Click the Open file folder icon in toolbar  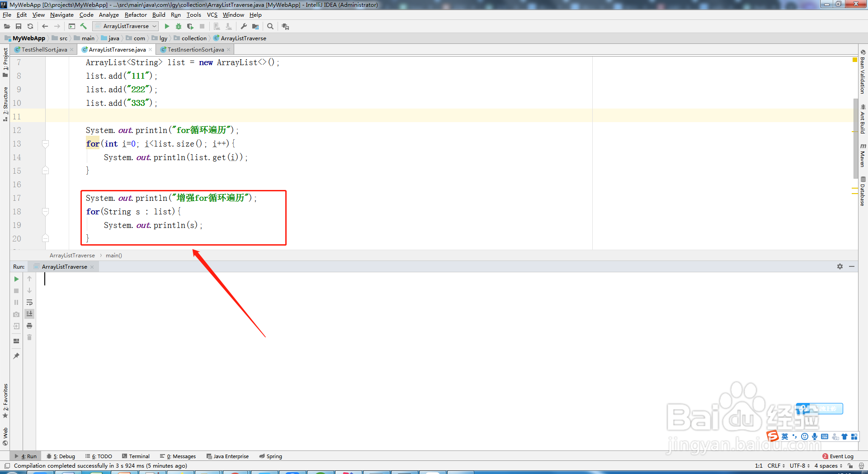point(7,26)
